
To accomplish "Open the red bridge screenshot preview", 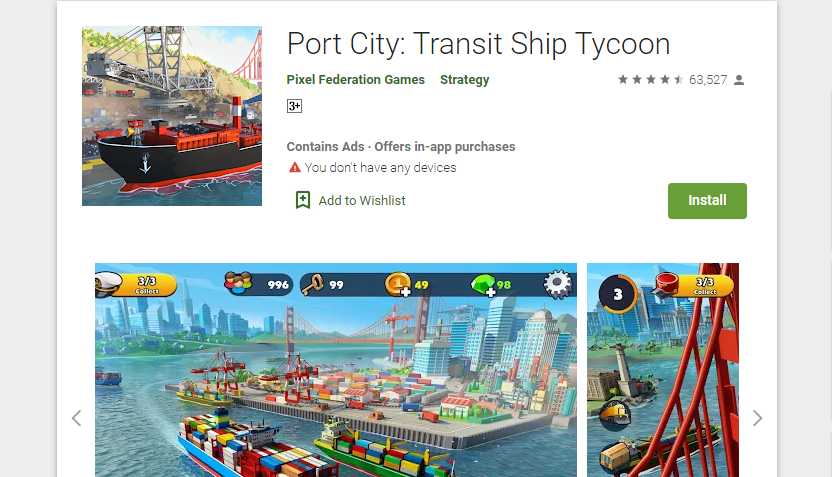I will point(663,370).
